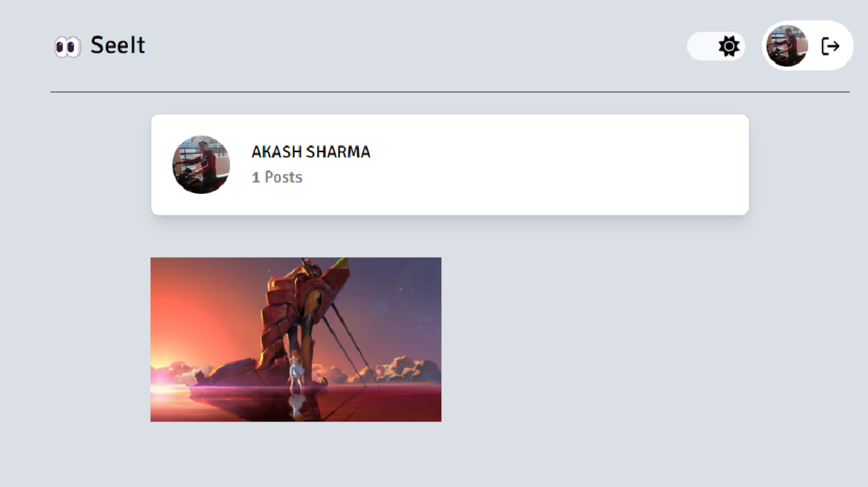Select the "1 Posts" count label

[x=277, y=177]
